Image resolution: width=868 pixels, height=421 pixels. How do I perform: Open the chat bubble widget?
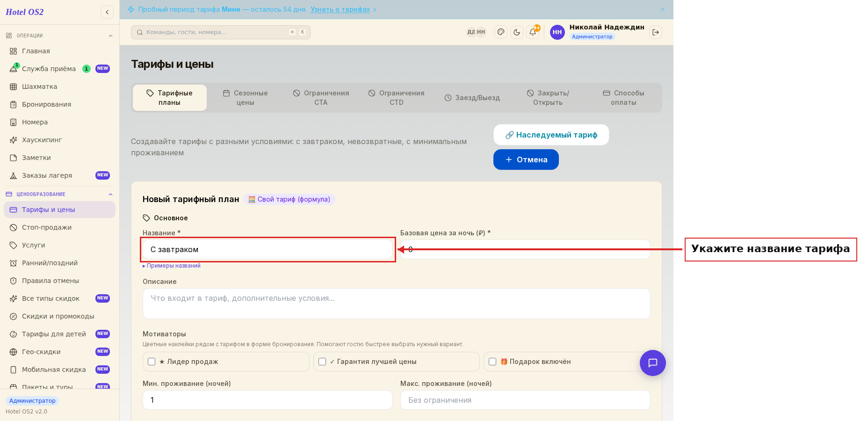[x=653, y=363]
